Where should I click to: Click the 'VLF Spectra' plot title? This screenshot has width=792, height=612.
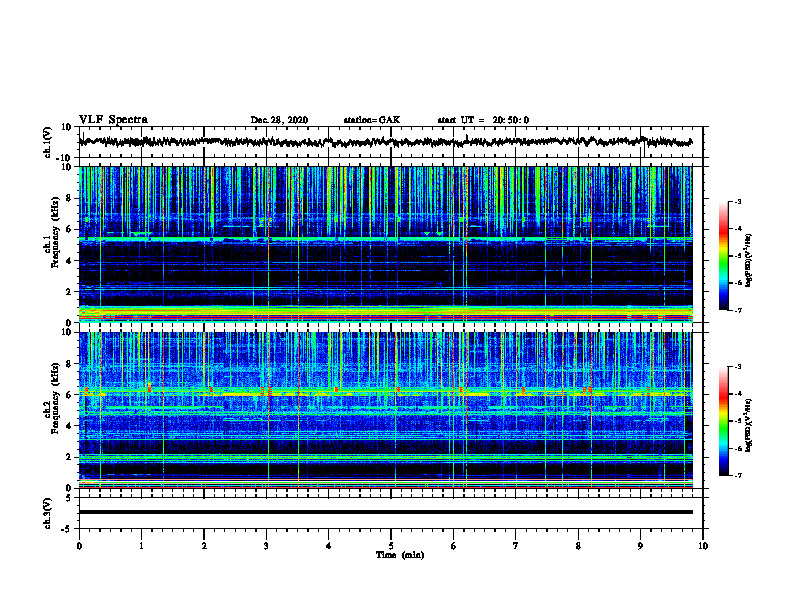113,120
